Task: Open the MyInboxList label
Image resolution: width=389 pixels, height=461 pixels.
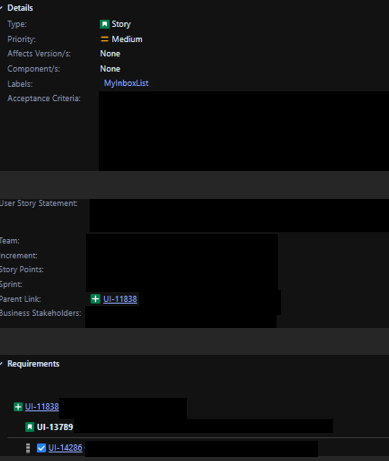Action: (126, 83)
